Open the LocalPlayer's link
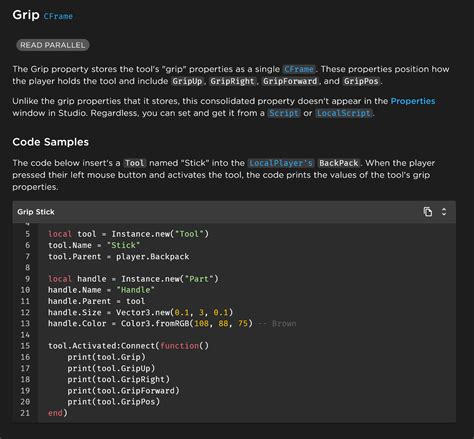474x439 pixels. (281, 163)
